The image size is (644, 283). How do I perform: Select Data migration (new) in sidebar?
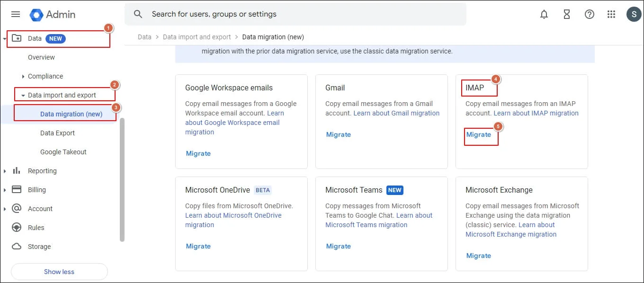coord(71,114)
